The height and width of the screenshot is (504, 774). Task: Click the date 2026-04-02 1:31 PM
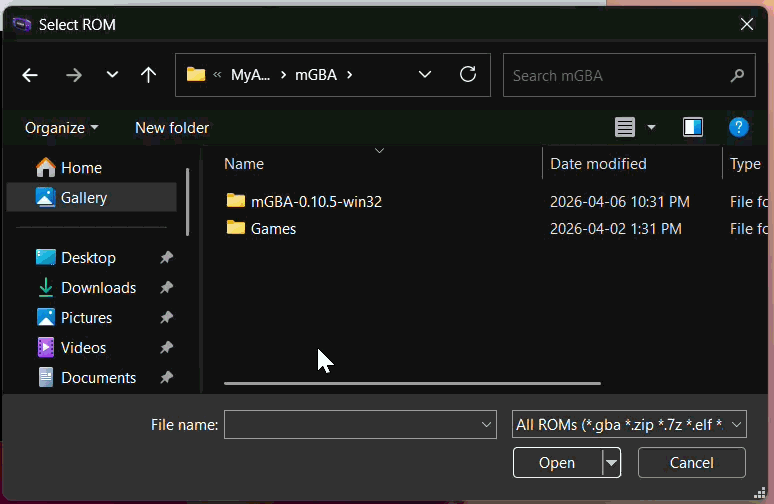616,229
